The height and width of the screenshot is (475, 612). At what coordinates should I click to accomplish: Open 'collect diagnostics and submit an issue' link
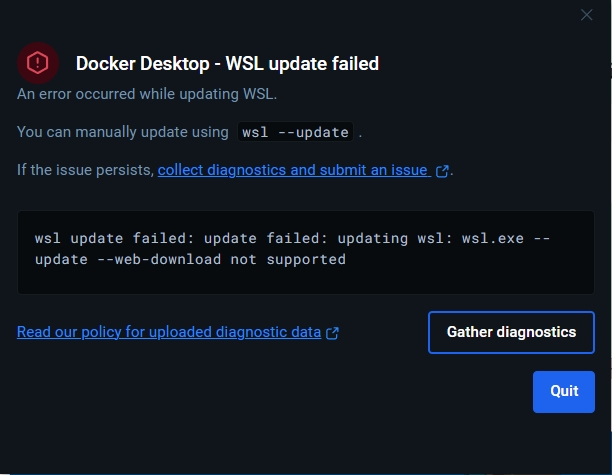[294, 170]
